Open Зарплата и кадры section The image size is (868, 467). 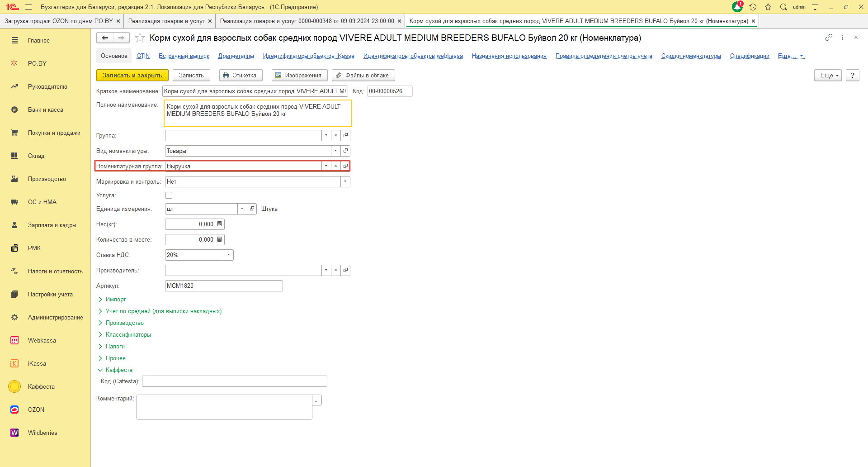[52, 225]
